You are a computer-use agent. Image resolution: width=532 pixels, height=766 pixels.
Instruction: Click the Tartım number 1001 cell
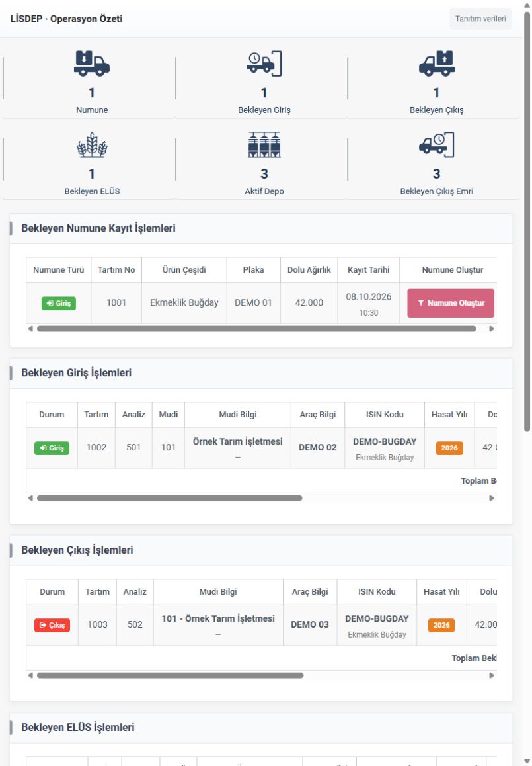coord(116,303)
